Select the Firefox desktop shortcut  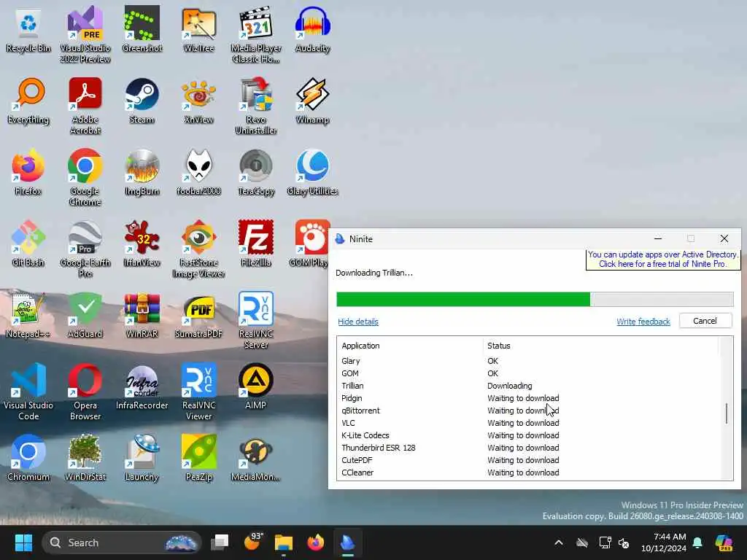tap(28, 173)
